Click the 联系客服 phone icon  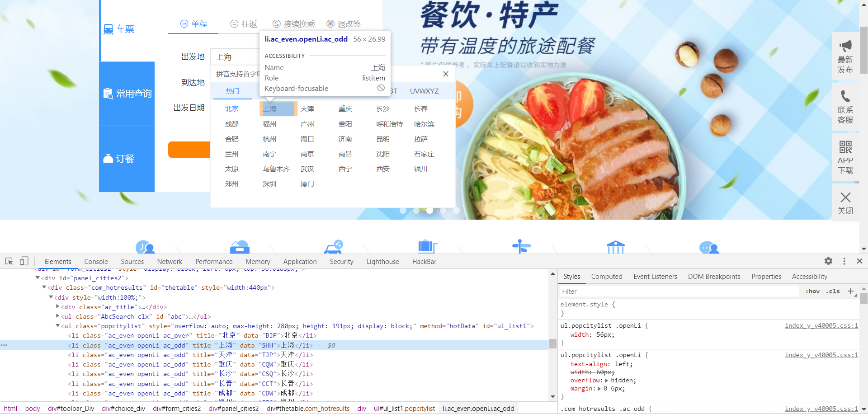click(845, 96)
